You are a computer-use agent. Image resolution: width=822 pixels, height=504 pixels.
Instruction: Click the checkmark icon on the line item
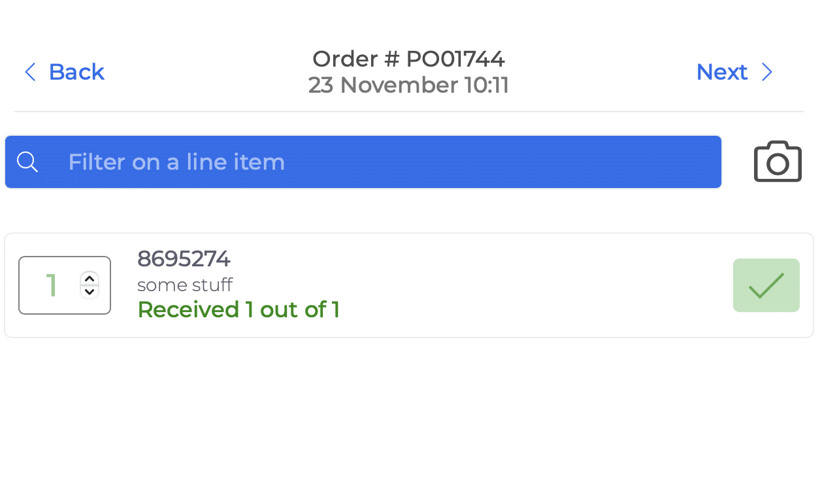point(766,285)
